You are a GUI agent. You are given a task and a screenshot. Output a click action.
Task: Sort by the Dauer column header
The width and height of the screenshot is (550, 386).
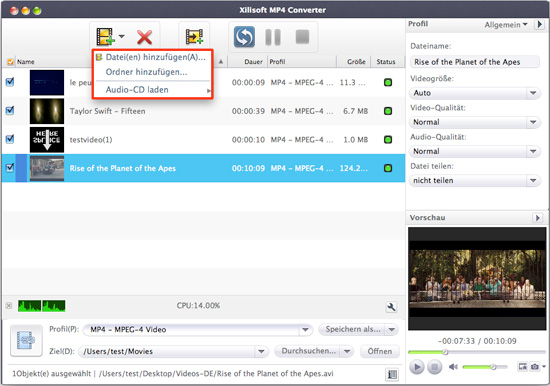248,62
